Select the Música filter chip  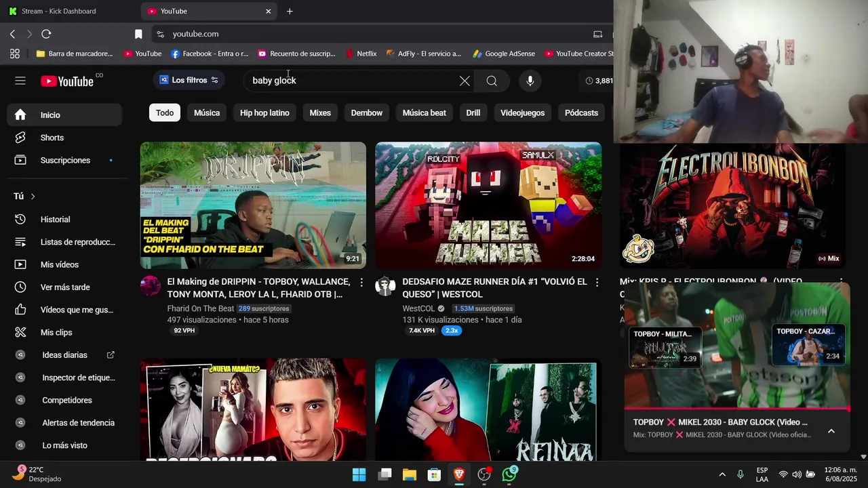(x=207, y=113)
